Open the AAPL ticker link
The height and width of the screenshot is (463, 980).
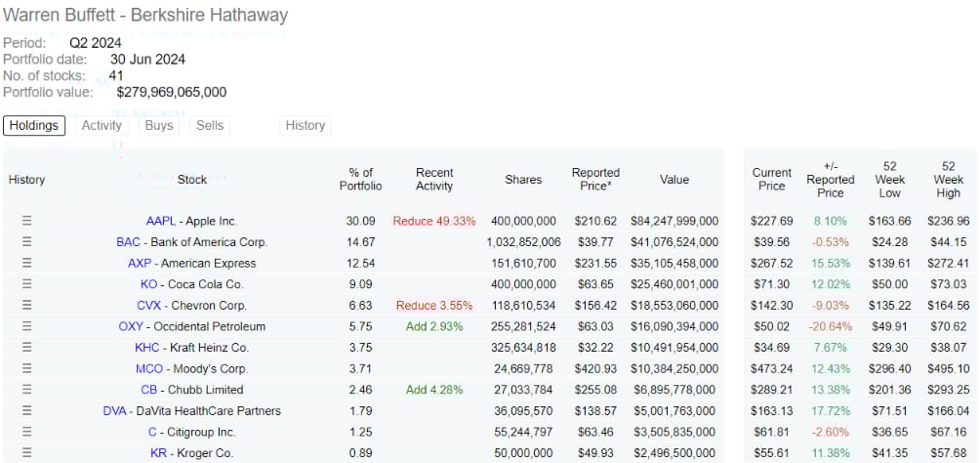click(x=161, y=221)
